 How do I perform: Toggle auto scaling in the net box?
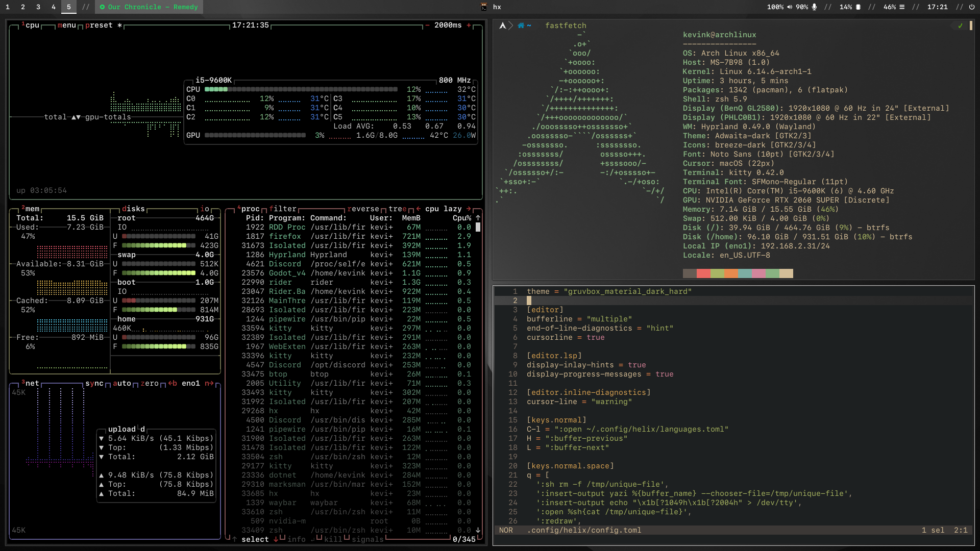tap(122, 383)
